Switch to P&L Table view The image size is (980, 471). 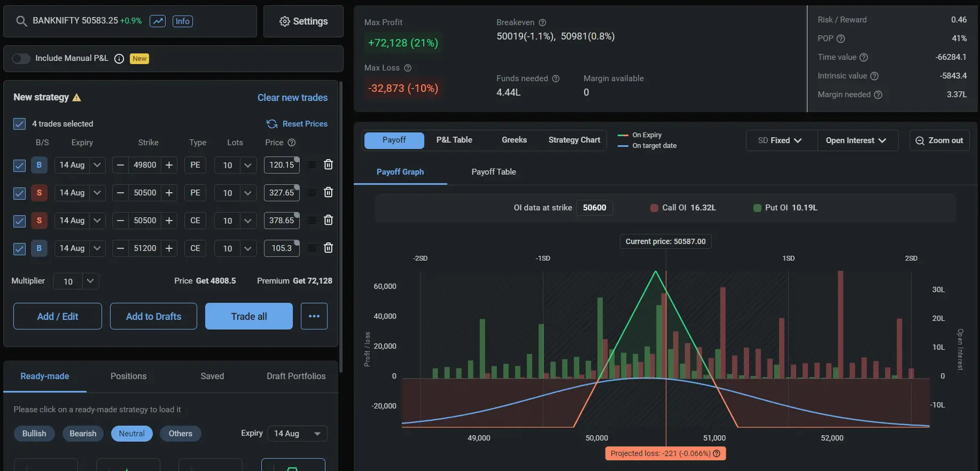454,140
